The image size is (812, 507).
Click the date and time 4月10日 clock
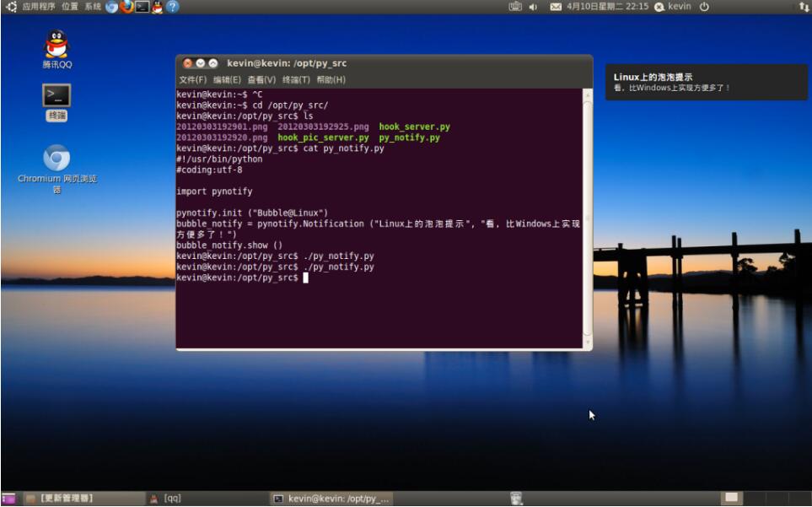[607, 7]
